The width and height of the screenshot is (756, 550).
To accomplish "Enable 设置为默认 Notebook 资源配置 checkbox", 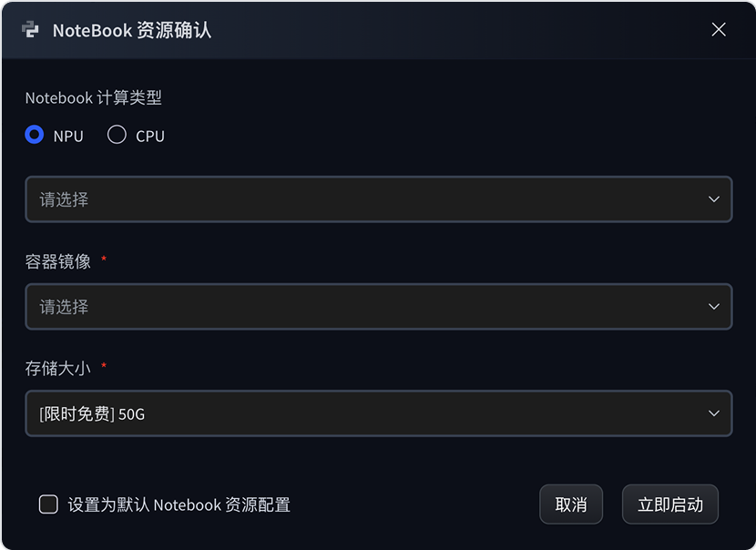I will coord(48,504).
